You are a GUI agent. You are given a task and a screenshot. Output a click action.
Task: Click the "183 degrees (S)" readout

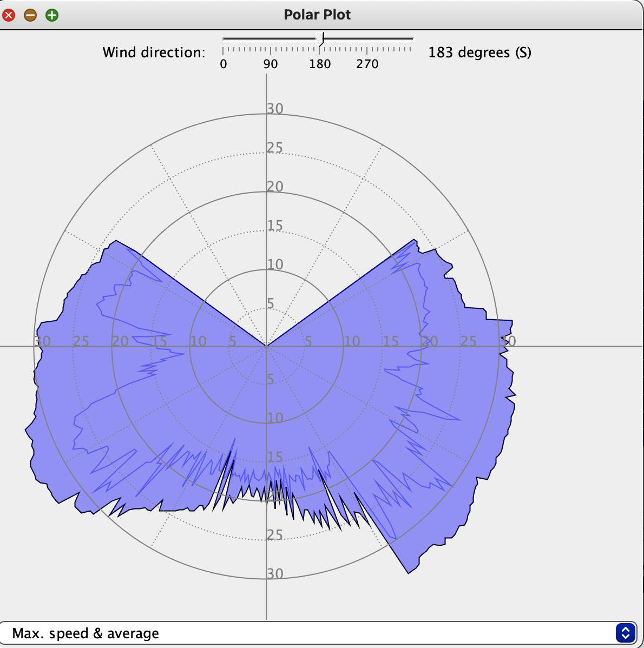pos(479,52)
